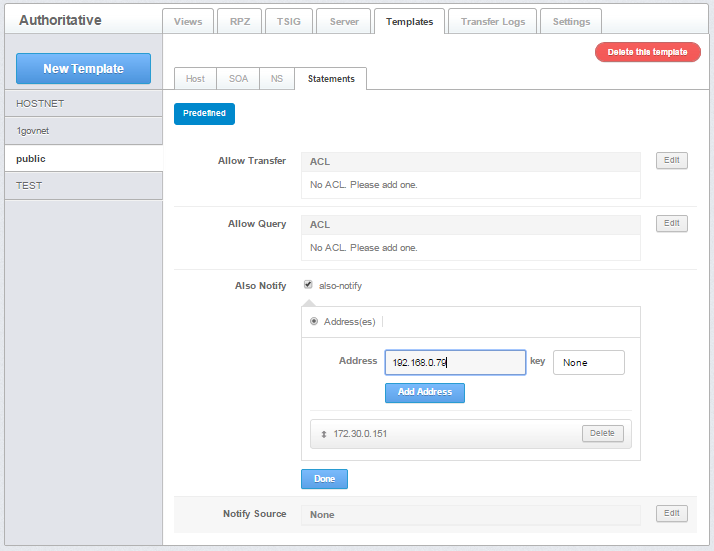This screenshot has height=551, width=714.
Task: Select the Address(es) radio option
Action: [x=315, y=321]
